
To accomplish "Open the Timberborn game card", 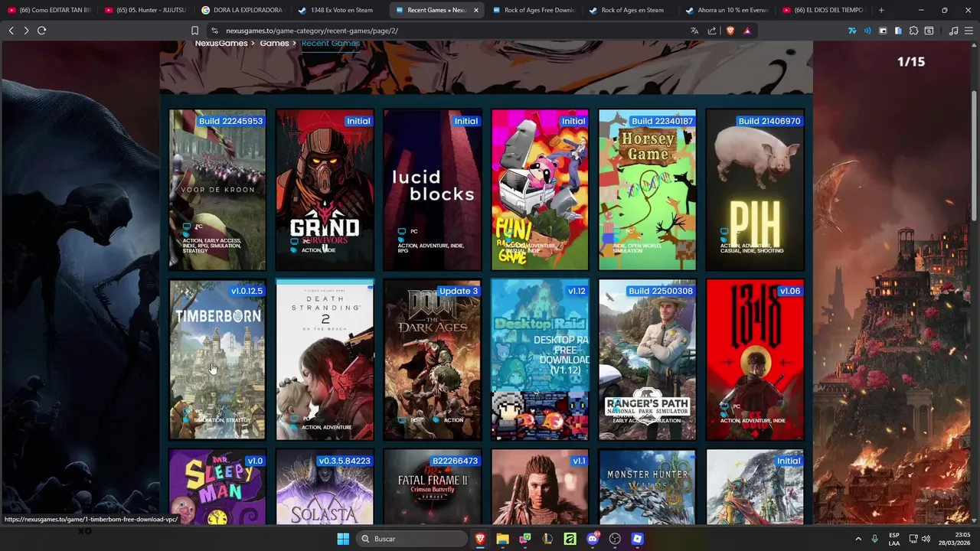I will (217, 360).
